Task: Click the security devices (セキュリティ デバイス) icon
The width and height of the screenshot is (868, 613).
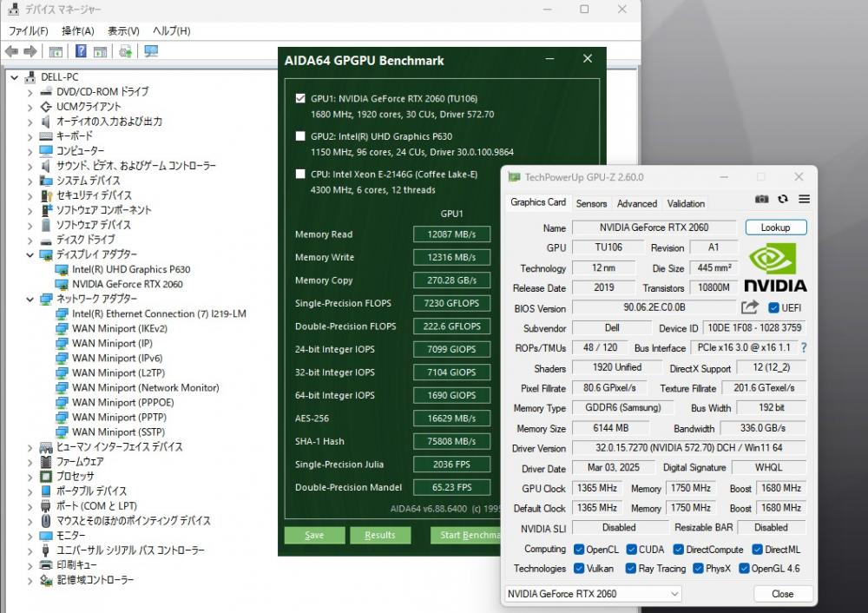Action: [x=46, y=195]
